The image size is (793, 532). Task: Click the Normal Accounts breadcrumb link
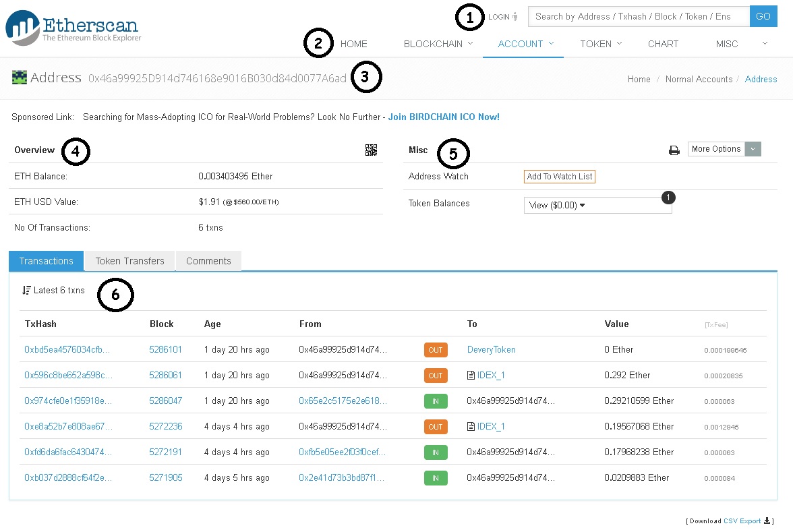[x=699, y=79]
